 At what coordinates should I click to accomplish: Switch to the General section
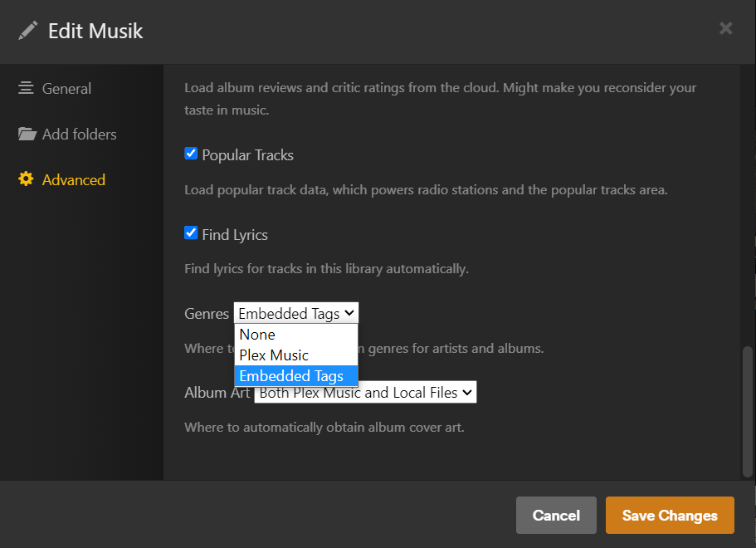(66, 89)
